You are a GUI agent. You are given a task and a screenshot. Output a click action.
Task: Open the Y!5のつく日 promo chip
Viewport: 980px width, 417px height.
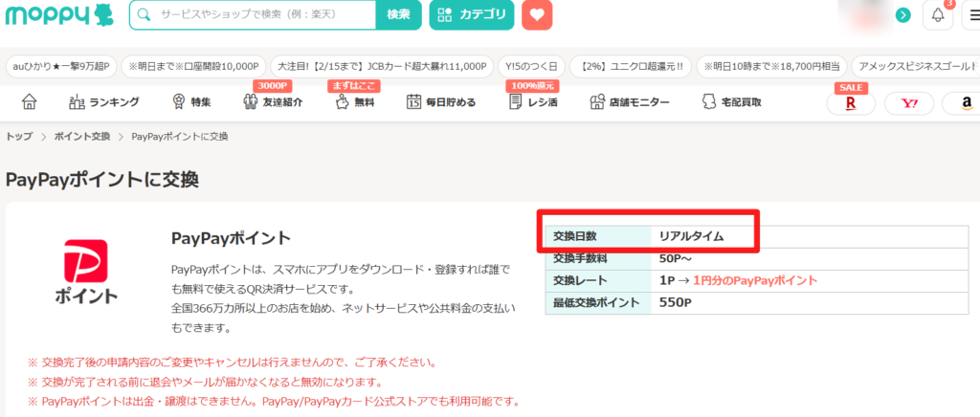pyautogui.click(x=531, y=66)
